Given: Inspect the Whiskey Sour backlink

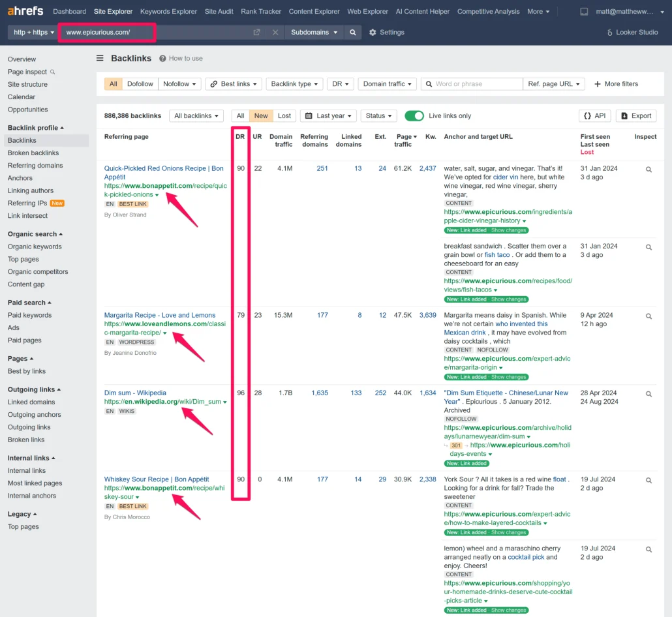Looking at the screenshot, I should click(x=649, y=480).
